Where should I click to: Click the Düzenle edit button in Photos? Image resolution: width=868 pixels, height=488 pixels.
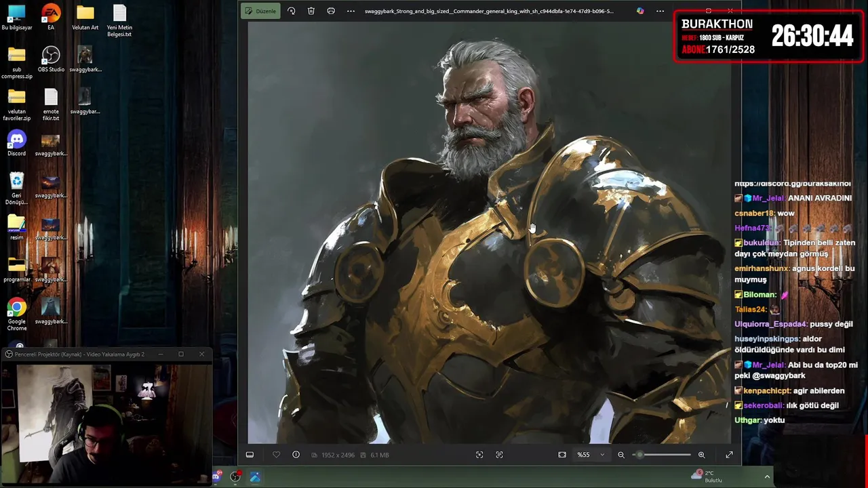point(260,11)
